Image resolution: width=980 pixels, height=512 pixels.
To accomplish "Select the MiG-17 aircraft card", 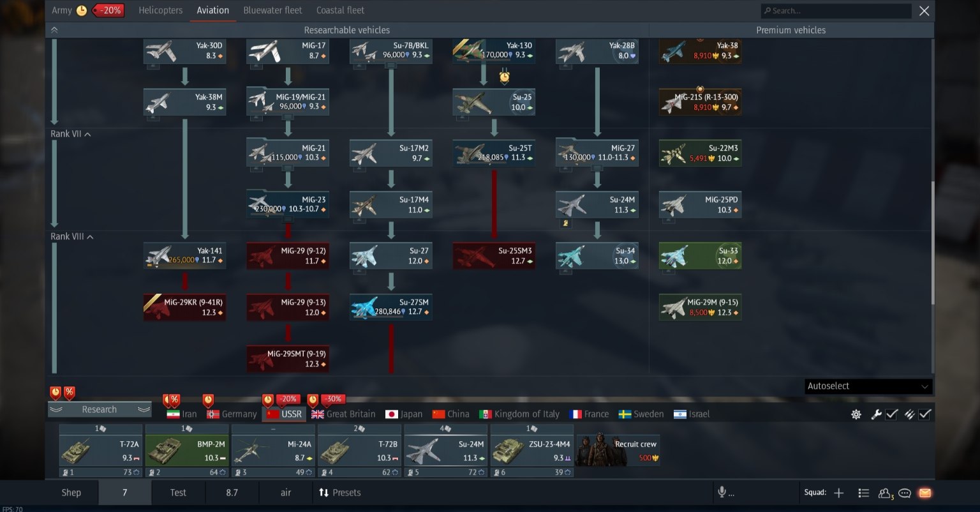I will [288, 51].
